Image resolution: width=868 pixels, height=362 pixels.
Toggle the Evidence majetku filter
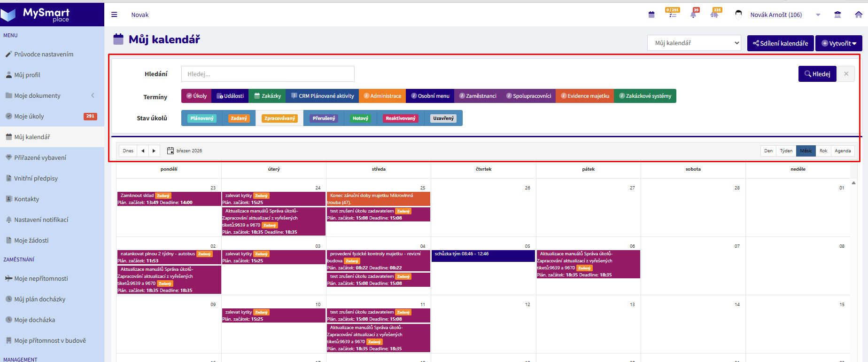click(x=585, y=96)
